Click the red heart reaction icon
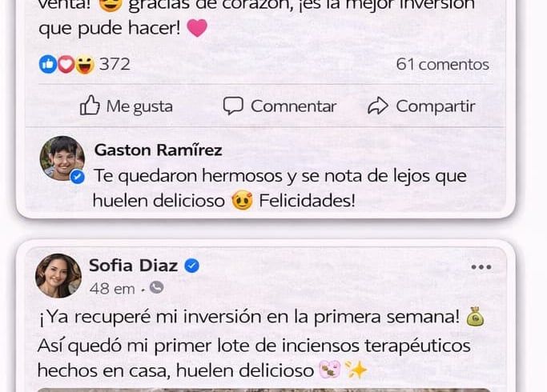547x392 pixels. [x=66, y=64]
